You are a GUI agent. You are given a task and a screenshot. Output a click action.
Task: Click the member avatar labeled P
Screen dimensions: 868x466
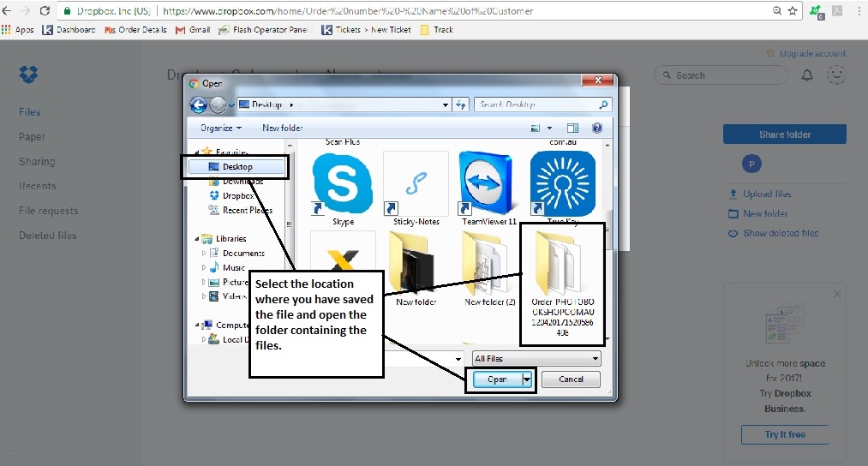(751, 164)
